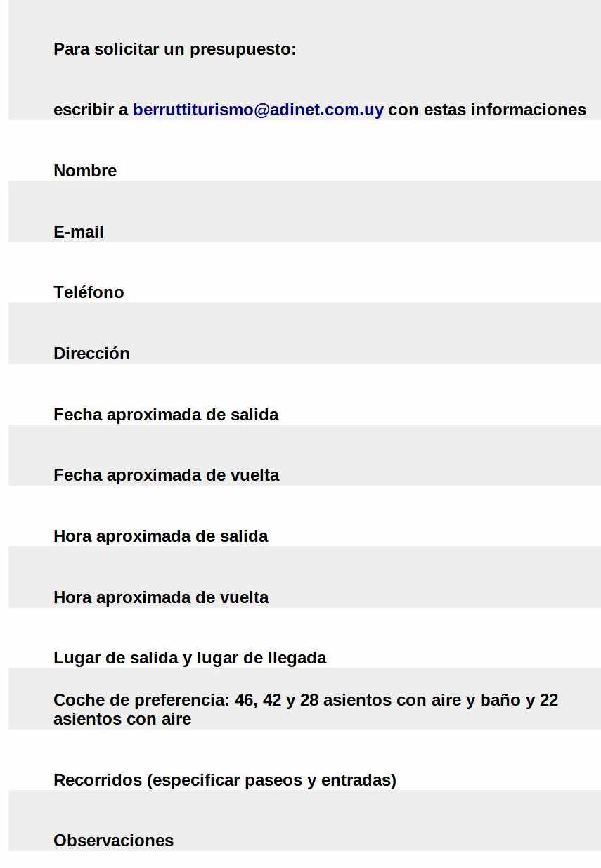601x868 pixels.
Task: Click 'asientos con aire' second line text
Action: pos(122,719)
